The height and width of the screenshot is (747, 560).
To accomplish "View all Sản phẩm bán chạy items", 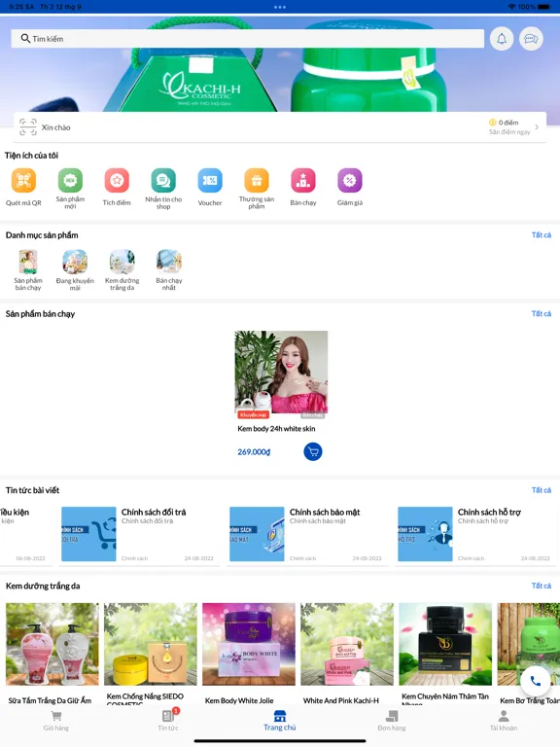I will pos(541,313).
